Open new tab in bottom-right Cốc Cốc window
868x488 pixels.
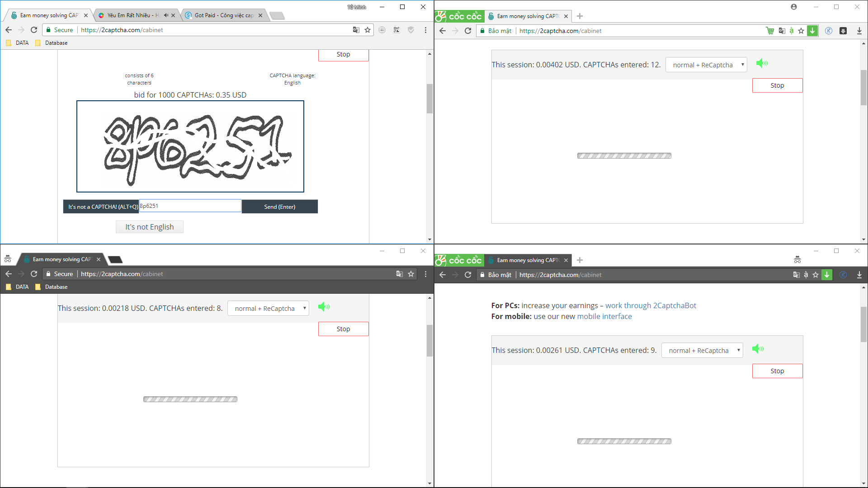click(x=580, y=260)
